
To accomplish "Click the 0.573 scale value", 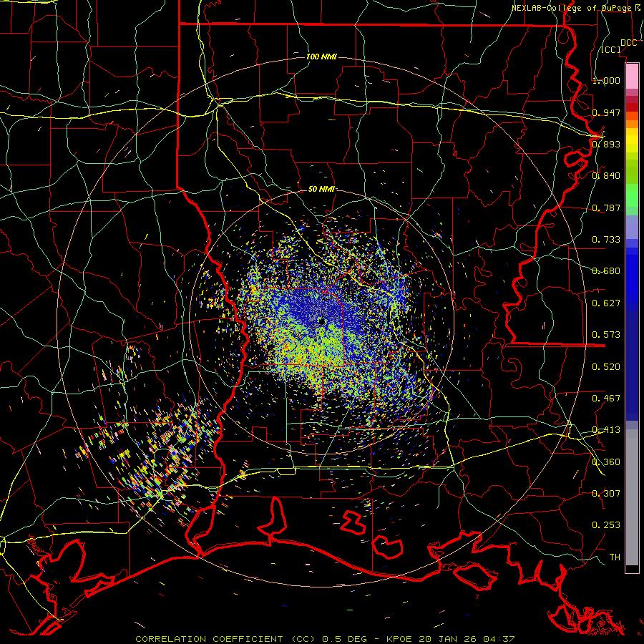I will [607, 335].
